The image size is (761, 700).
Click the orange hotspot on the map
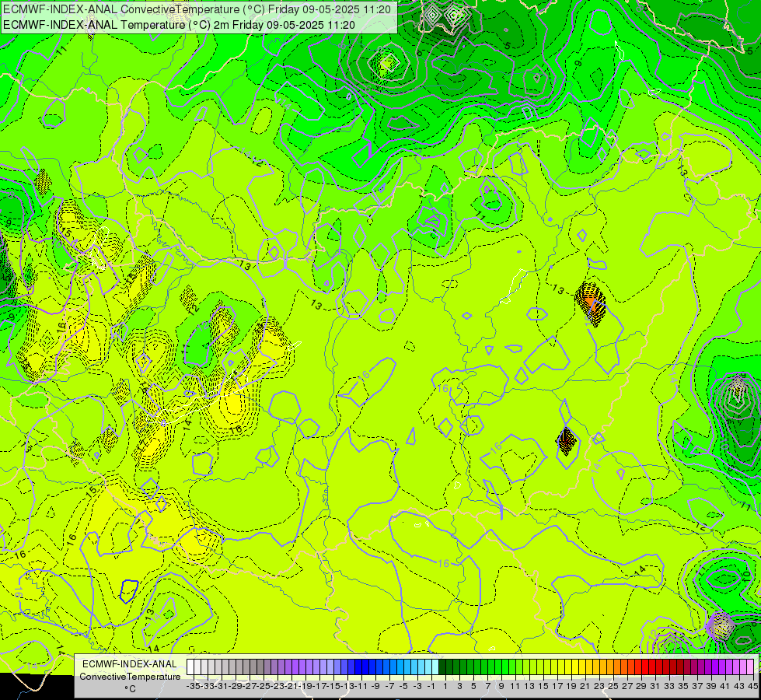click(591, 305)
